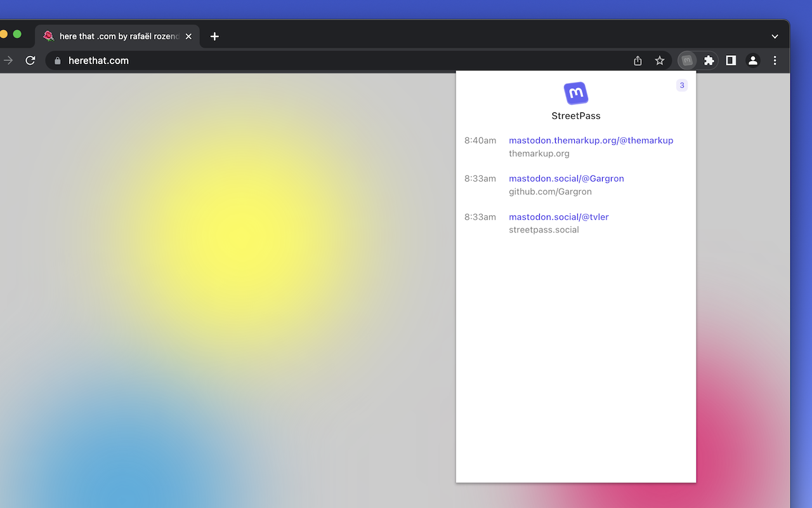Click the StreetPass extension toolbar icon
812x508 pixels.
[687, 60]
